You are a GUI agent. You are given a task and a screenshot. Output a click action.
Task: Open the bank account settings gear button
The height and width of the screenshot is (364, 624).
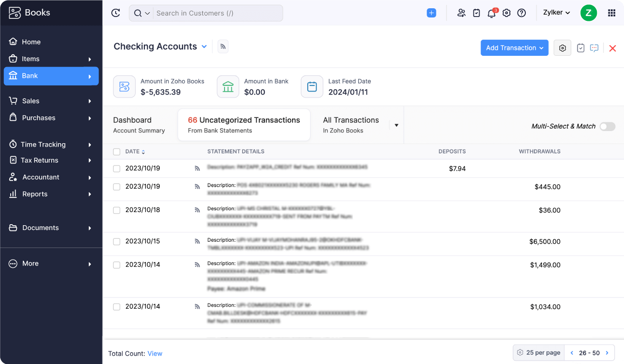coord(562,48)
